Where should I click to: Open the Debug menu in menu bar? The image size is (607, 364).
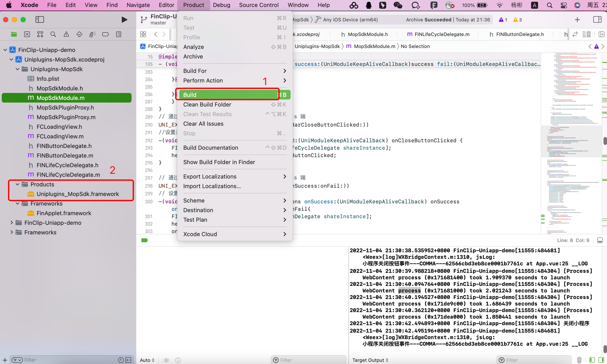(221, 5)
